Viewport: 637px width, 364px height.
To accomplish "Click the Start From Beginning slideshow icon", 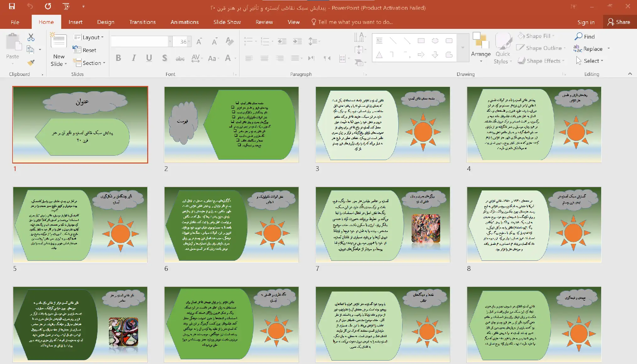I will [x=66, y=6].
